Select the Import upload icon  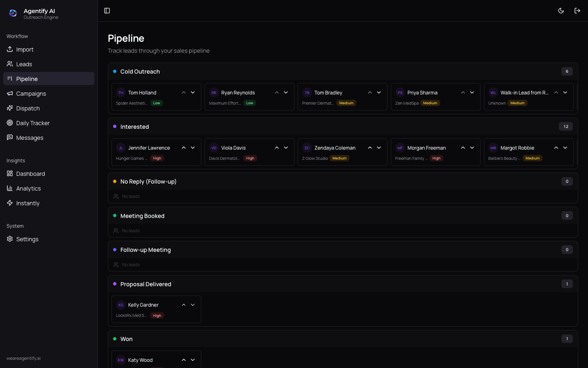click(10, 49)
